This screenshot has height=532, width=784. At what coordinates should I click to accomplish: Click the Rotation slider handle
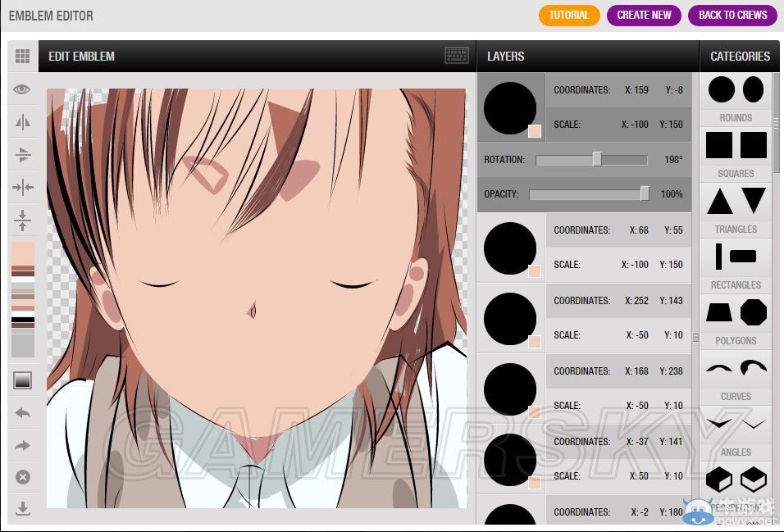click(x=597, y=160)
